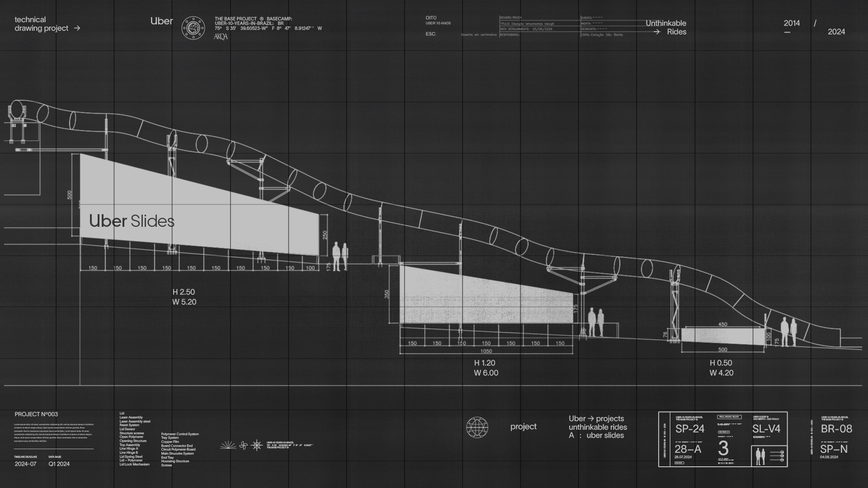Click the wireframe globe icon

(477, 428)
